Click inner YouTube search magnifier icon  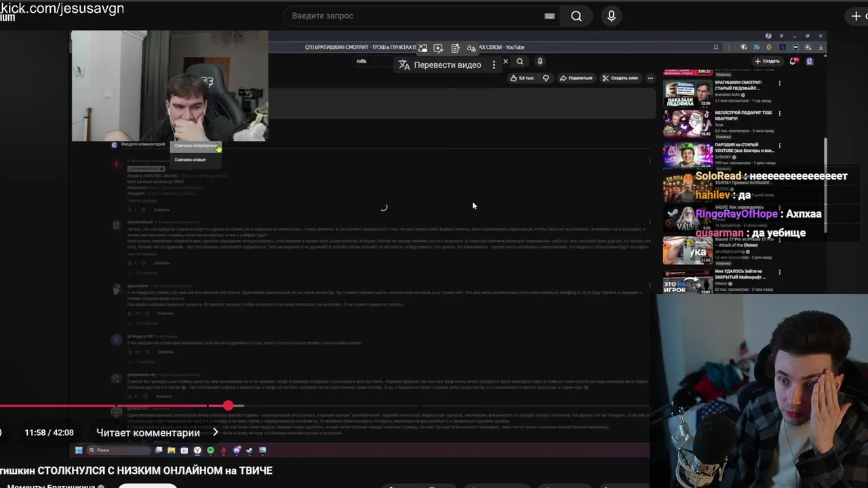[x=520, y=61]
